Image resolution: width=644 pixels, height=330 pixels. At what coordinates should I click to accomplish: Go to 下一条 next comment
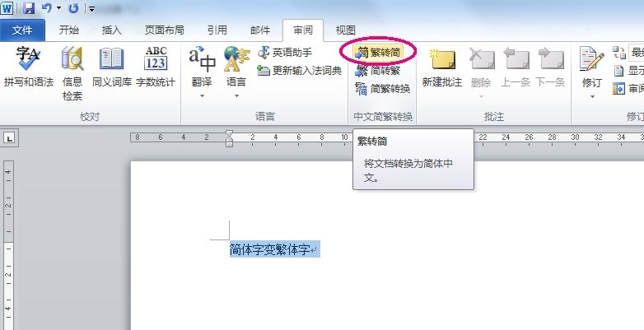[551, 67]
